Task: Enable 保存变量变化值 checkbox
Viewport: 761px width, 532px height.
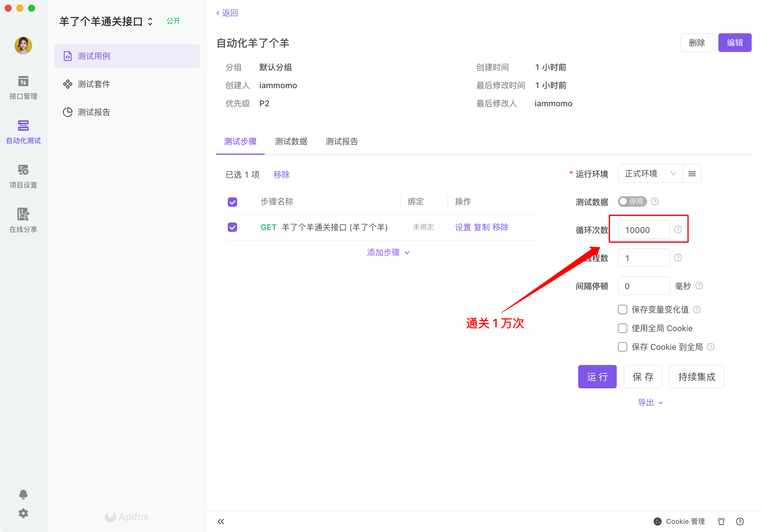Action: [623, 310]
